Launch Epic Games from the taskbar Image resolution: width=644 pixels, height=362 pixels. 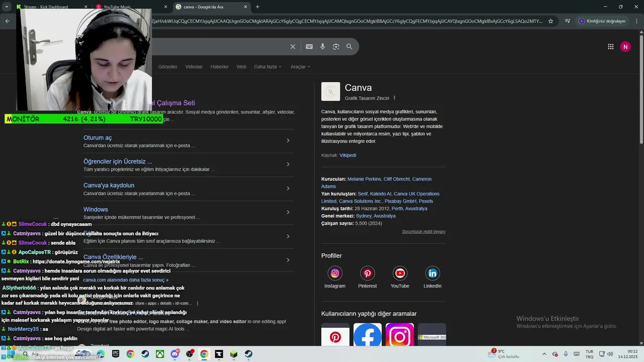(x=116, y=354)
